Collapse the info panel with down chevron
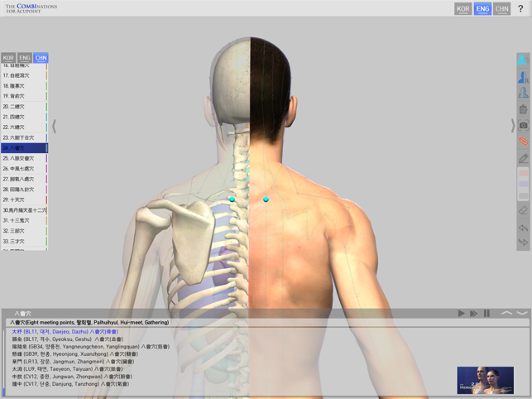 point(522,313)
